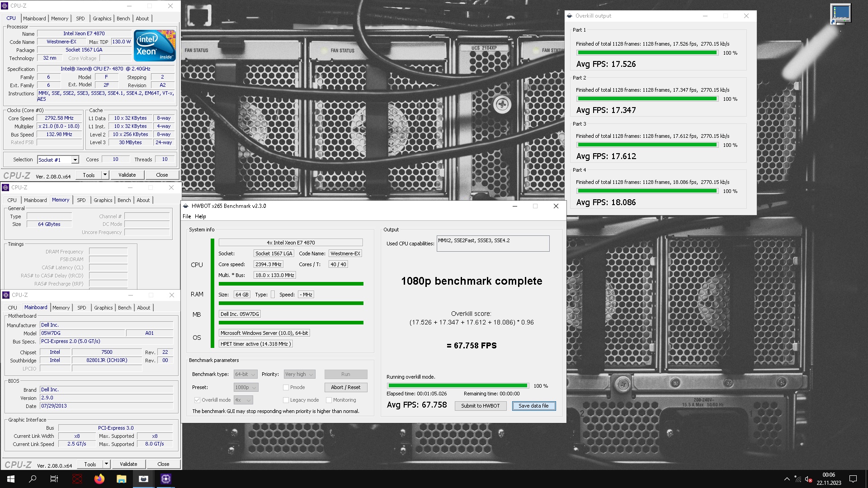This screenshot has height=488, width=868.
Task: Click the Close button in CPU-Z Processor window
Action: point(162,175)
